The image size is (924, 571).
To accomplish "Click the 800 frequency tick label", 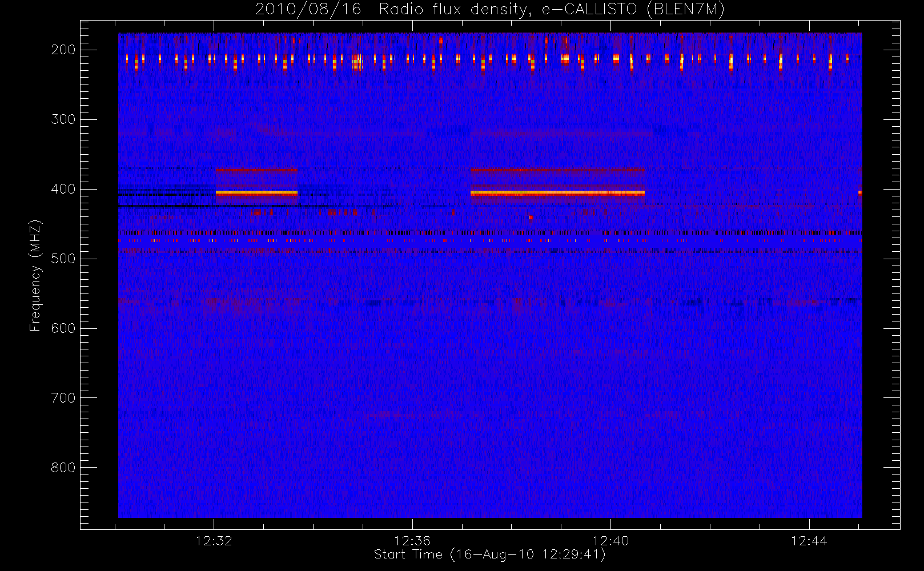I will (63, 468).
